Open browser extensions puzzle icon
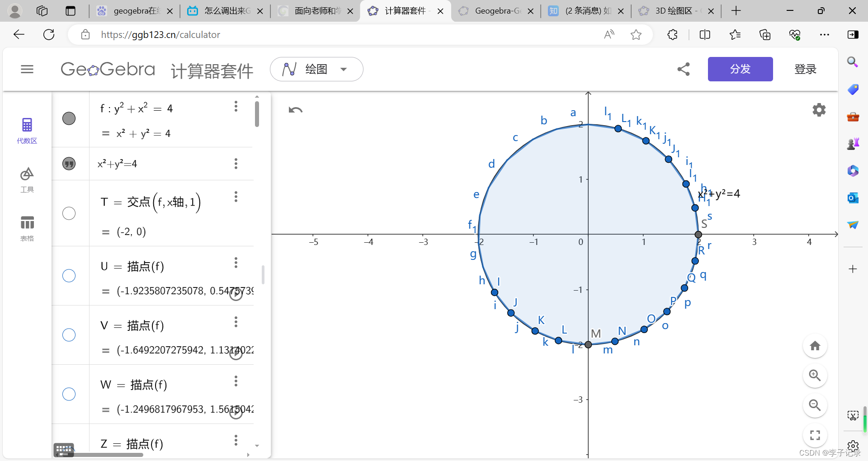868x461 pixels. tap(672, 34)
